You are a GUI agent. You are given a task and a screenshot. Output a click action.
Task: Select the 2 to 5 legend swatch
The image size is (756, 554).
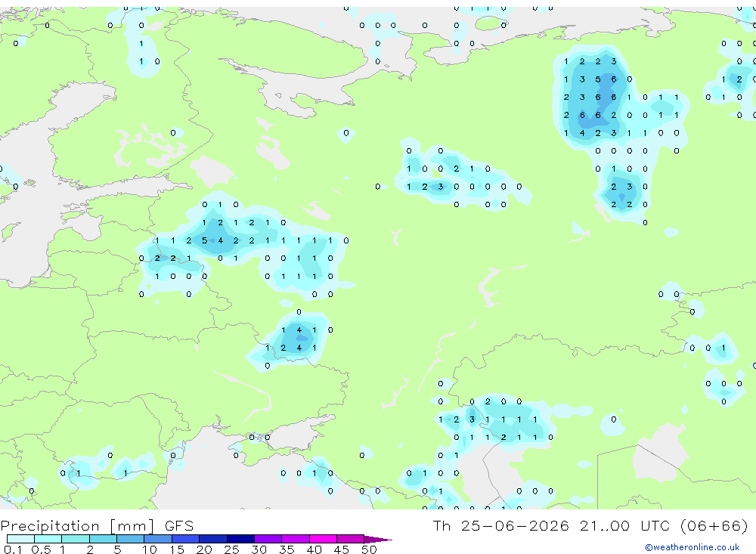click(x=103, y=539)
